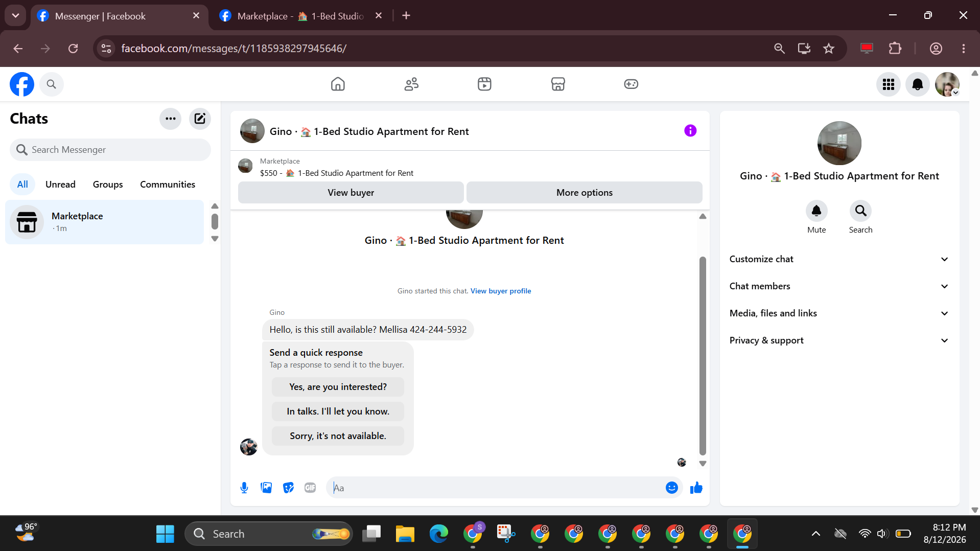Start a new message with compose icon
980x551 pixels.
pos(200,119)
